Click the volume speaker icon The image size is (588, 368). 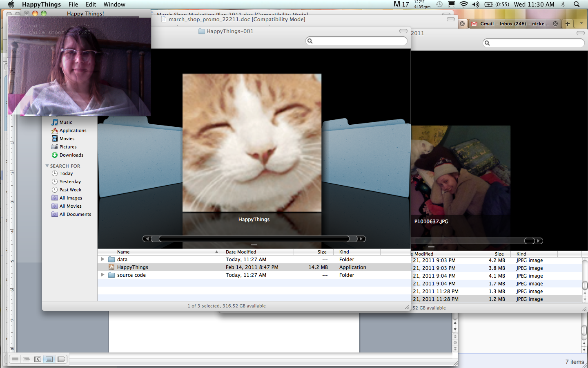(476, 4)
